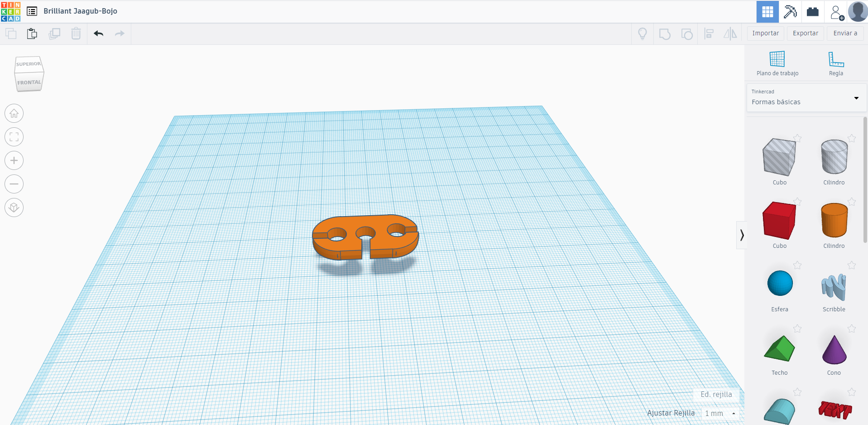Undo the last action
The height and width of the screenshot is (425, 868).
click(99, 34)
